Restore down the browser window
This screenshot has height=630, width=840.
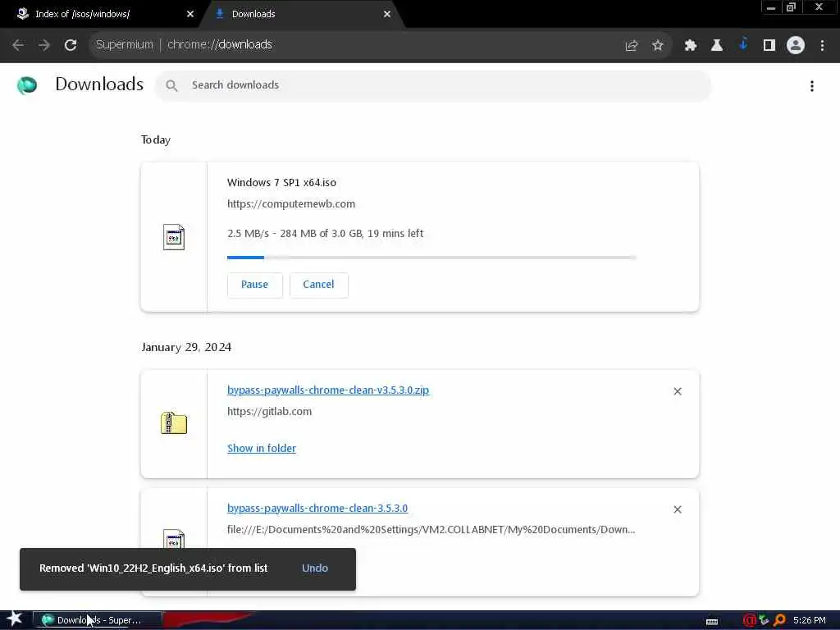click(x=792, y=7)
